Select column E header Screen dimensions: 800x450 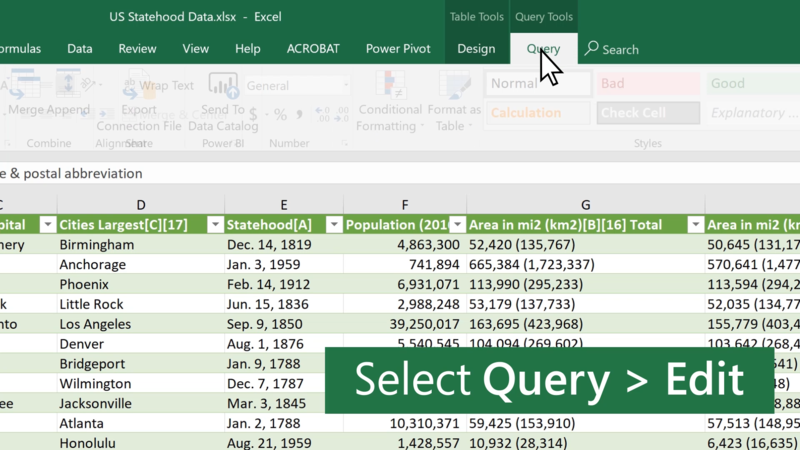pos(284,205)
